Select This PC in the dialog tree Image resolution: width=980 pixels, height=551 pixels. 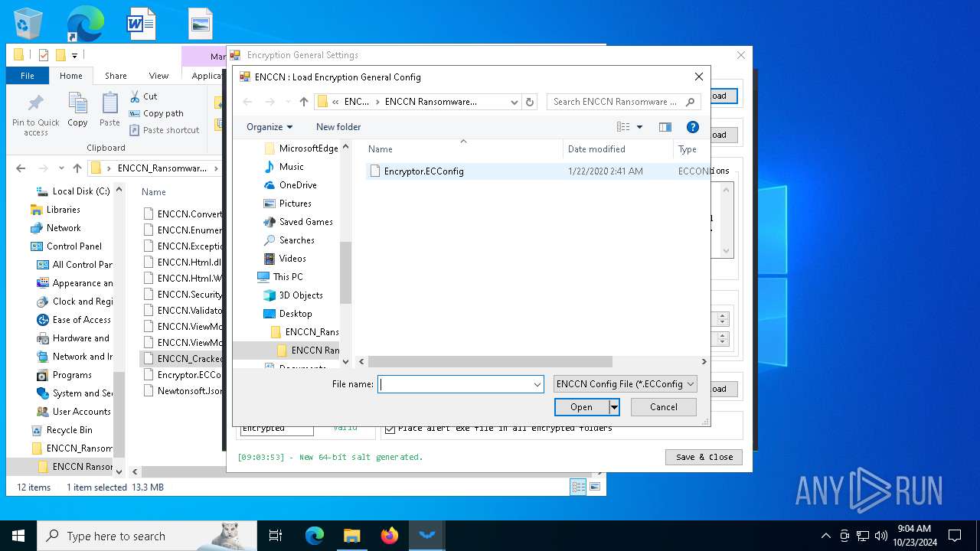click(x=288, y=277)
